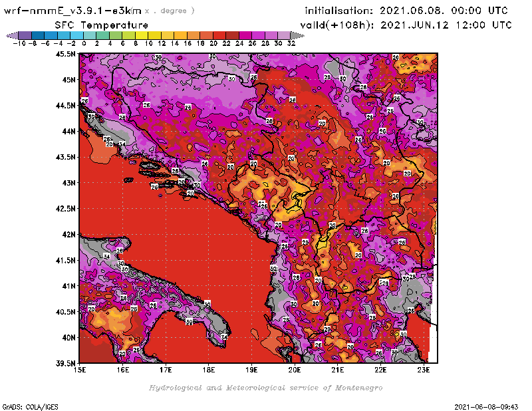Click the '43.5N' latitude axis label
532x411 pixels.
(66, 157)
